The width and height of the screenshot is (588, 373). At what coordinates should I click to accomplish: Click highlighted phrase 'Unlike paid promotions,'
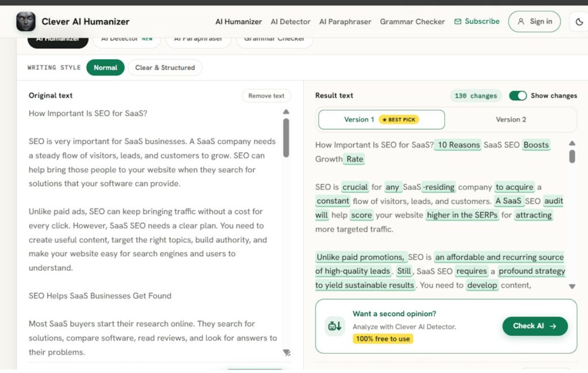coord(361,257)
